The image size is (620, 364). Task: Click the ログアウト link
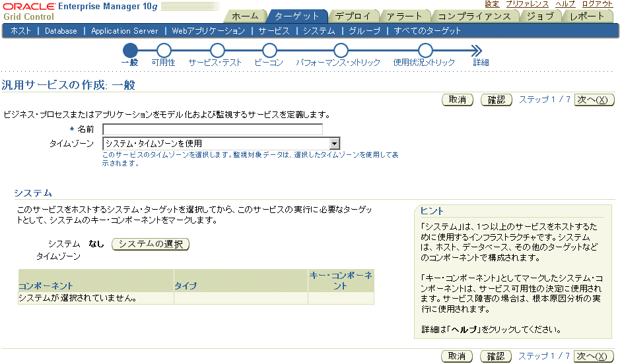coord(597,4)
